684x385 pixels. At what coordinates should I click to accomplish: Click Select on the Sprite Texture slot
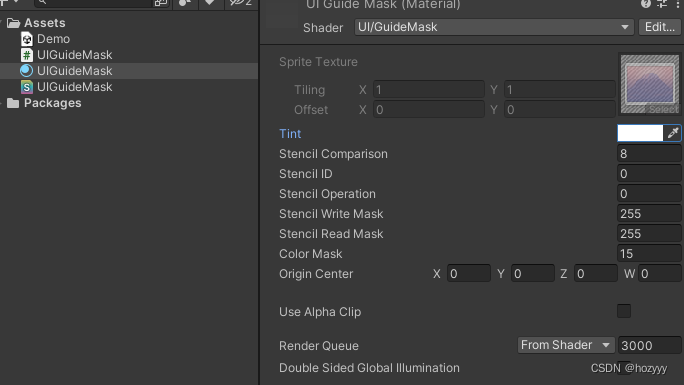[x=663, y=109]
